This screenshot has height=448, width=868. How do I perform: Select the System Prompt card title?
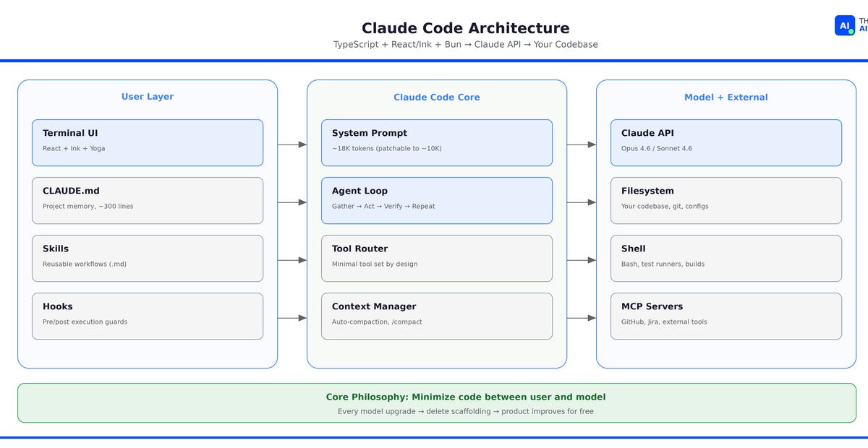[x=370, y=133]
